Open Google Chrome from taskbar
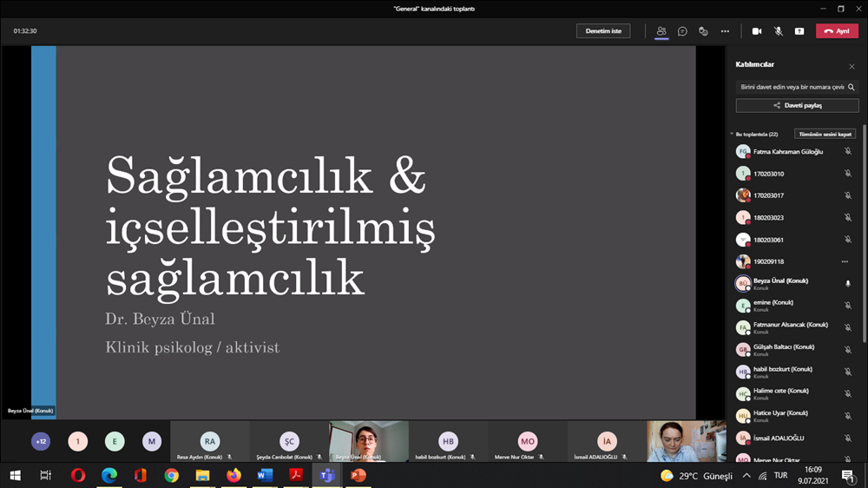 (171, 475)
